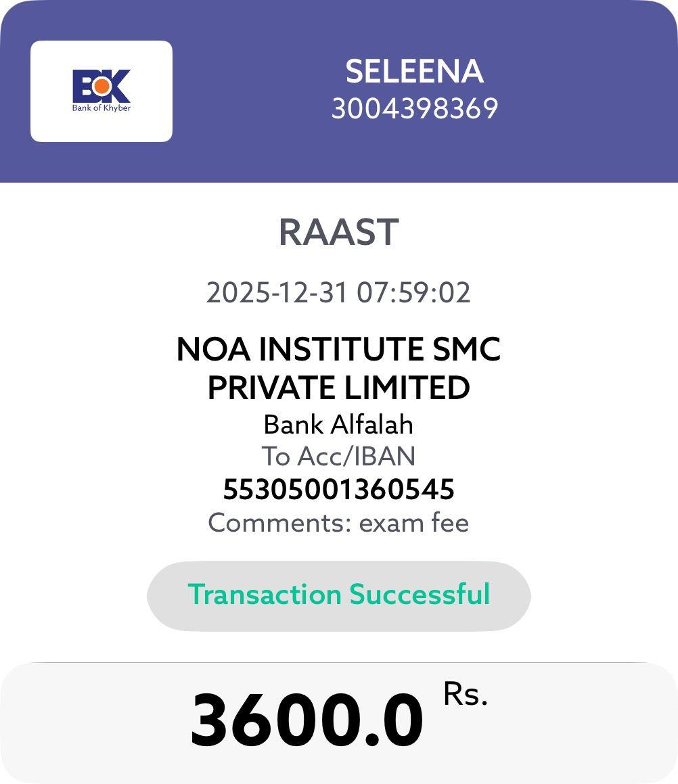Image resolution: width=678 pixels, height=784 pixels.
Task: Click the orange circle in the BOK logo
Action: (x=102, y=86)
